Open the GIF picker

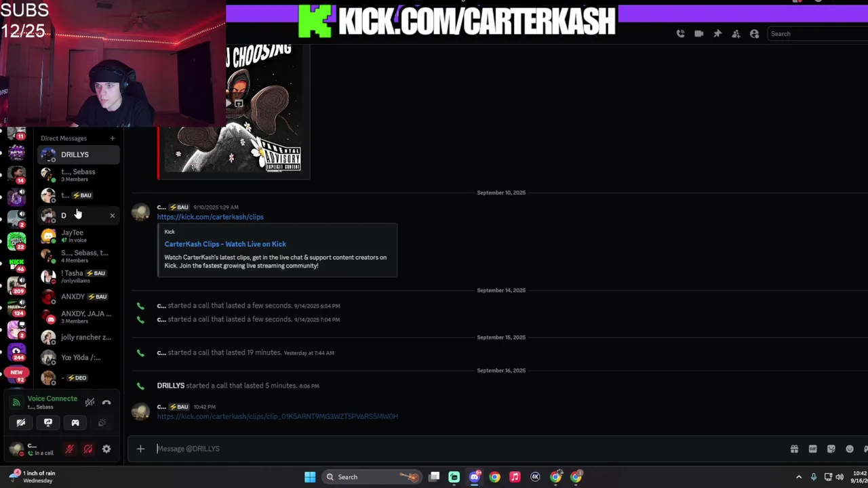click(x=812, y=449)
